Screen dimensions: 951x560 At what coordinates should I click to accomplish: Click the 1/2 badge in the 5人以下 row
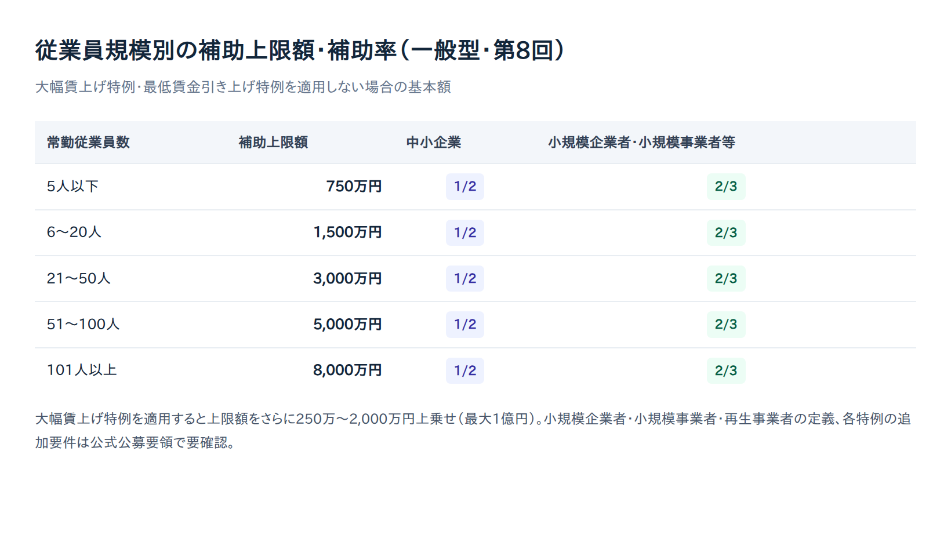465,187
